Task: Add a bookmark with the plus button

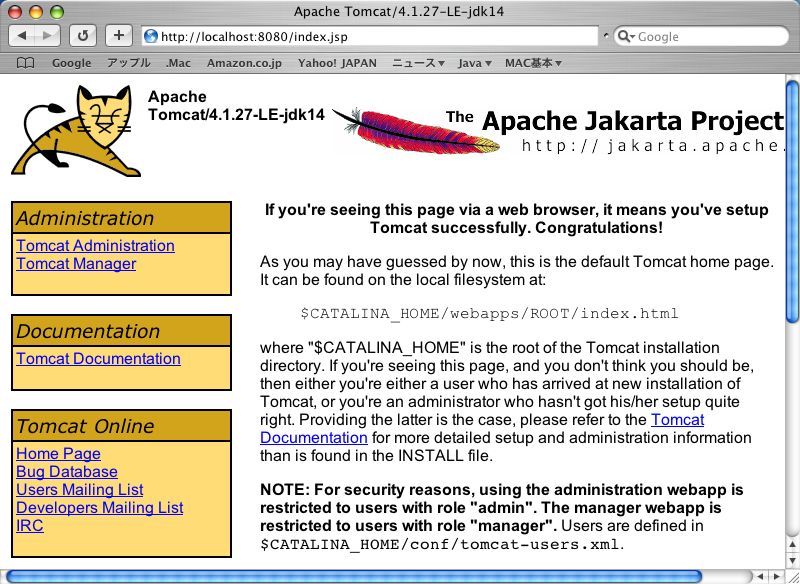Action: click(118, 36)
